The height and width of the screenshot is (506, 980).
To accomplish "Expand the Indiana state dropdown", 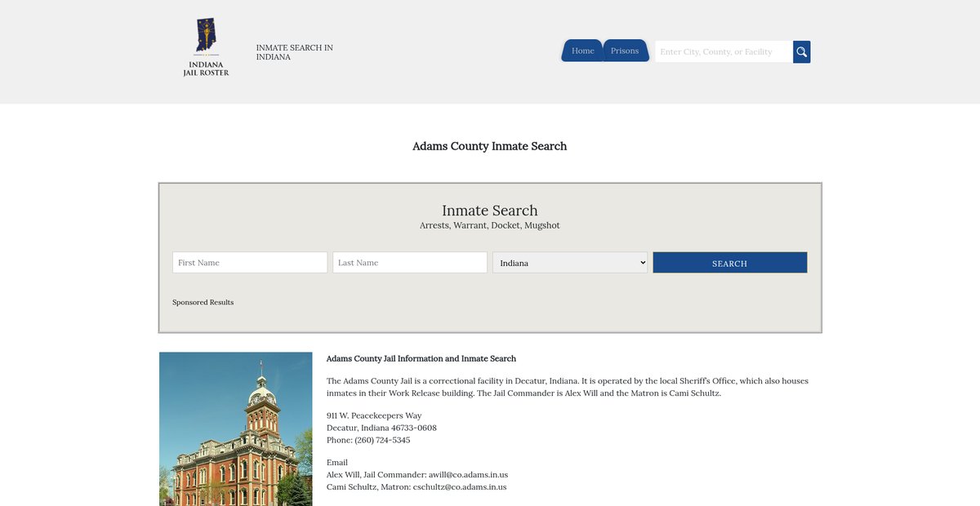I will [x=570, y=263].
